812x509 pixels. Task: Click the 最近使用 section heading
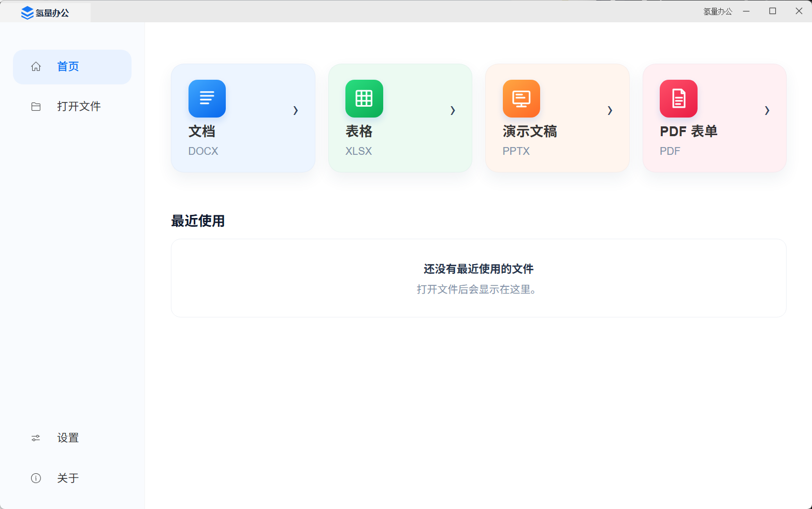point(198,221)
